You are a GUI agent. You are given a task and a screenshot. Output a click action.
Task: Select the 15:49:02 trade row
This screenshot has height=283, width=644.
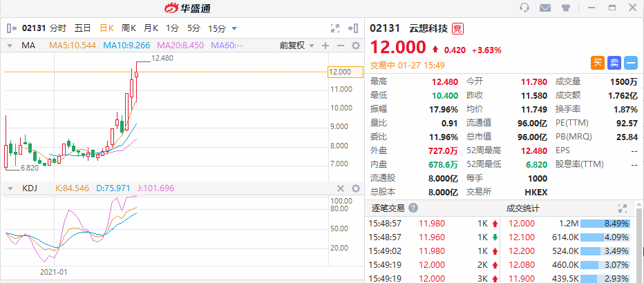(434, 251)
